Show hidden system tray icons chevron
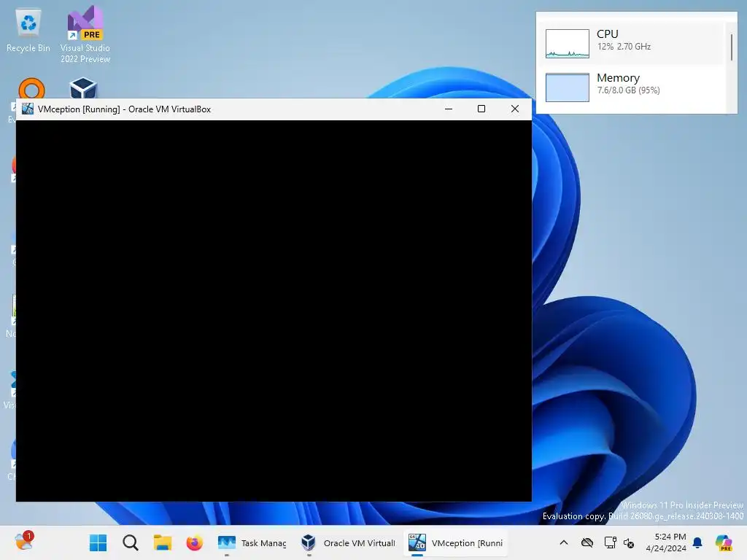 [564, 542]
